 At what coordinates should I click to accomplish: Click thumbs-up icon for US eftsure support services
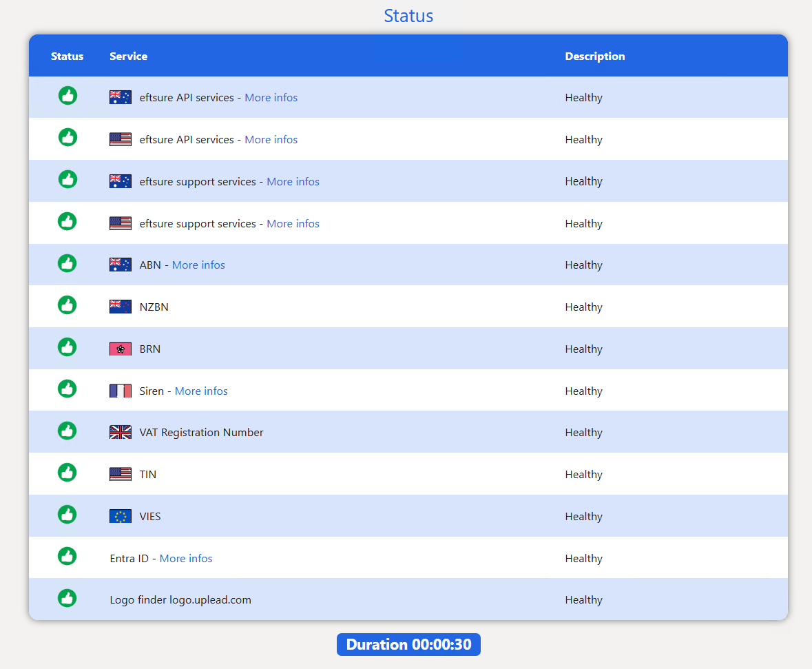coord(67,222)
